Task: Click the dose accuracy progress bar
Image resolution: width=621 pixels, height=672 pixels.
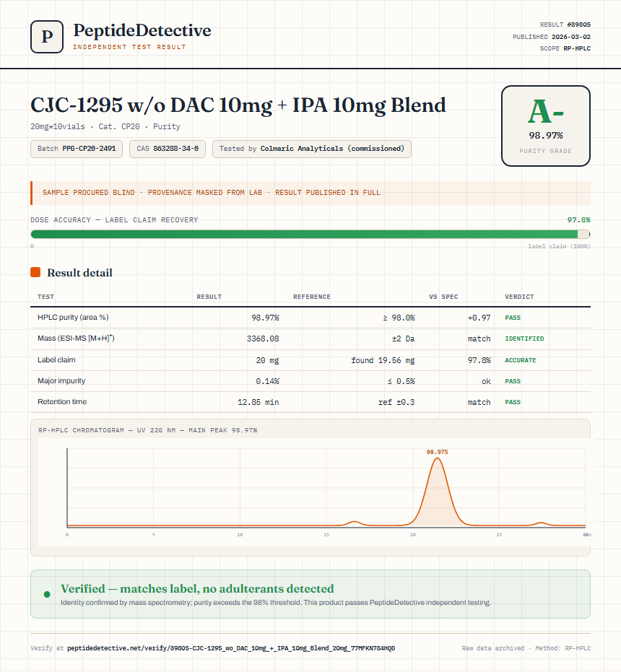Action: tap(310, 234)
